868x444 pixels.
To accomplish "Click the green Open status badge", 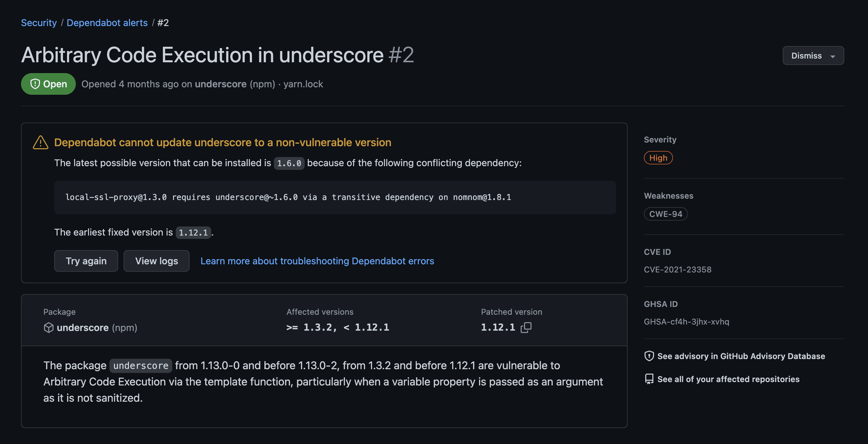I will (48, 84).
